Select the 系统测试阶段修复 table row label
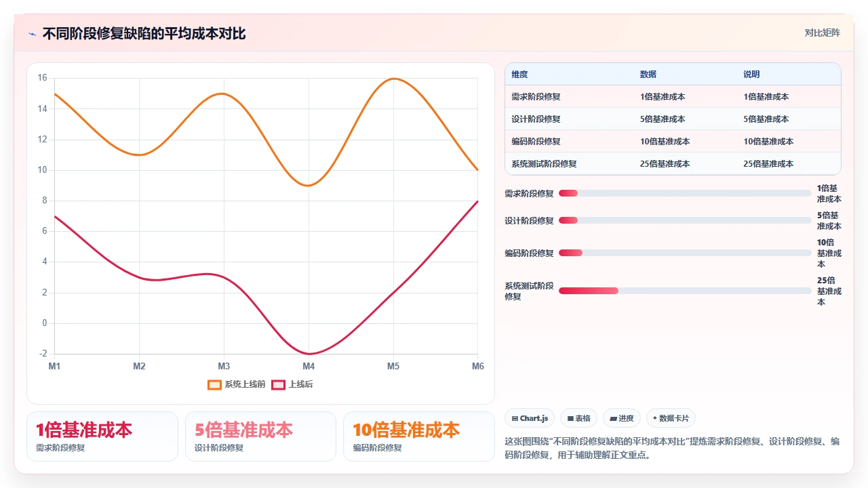This screenshot has height=488, width=868. (544, 164)
